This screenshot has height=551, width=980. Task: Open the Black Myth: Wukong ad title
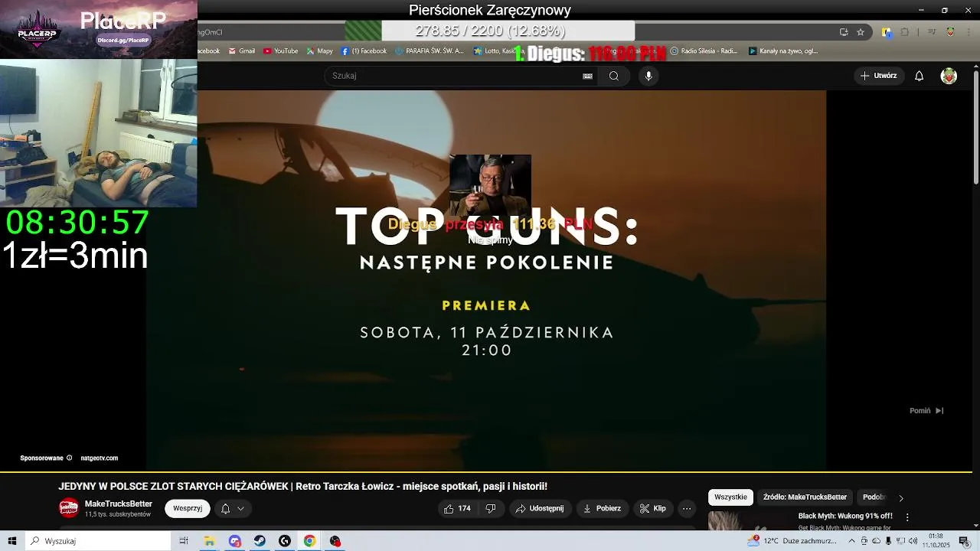coord(845,516)
